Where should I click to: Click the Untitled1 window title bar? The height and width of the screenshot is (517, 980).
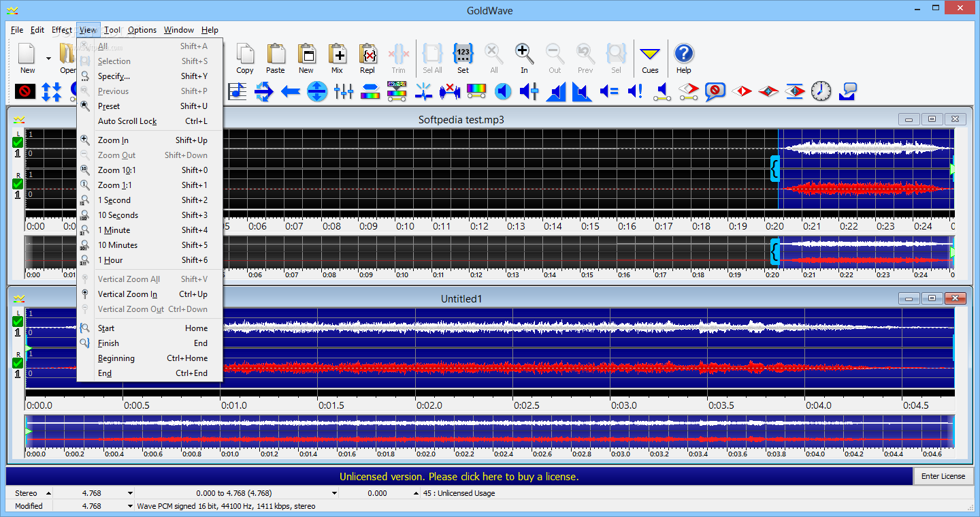point(461,298)
